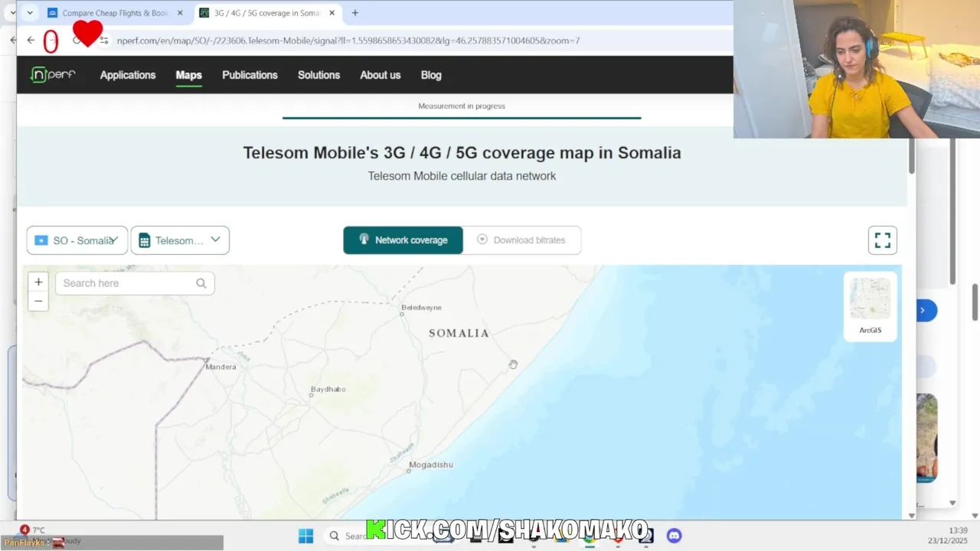Screen dimensions: 980x551
Task: Go back to previous page
Action: coord(31,41)
